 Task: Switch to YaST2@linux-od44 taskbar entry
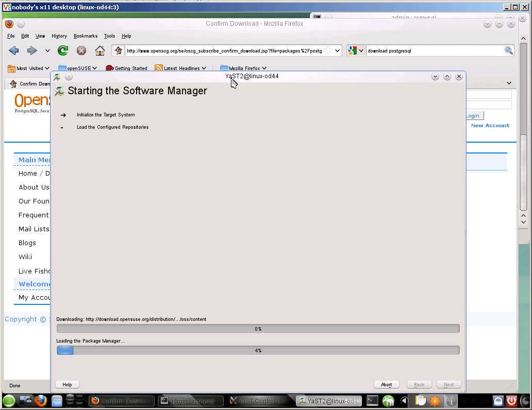pos(329,401)
